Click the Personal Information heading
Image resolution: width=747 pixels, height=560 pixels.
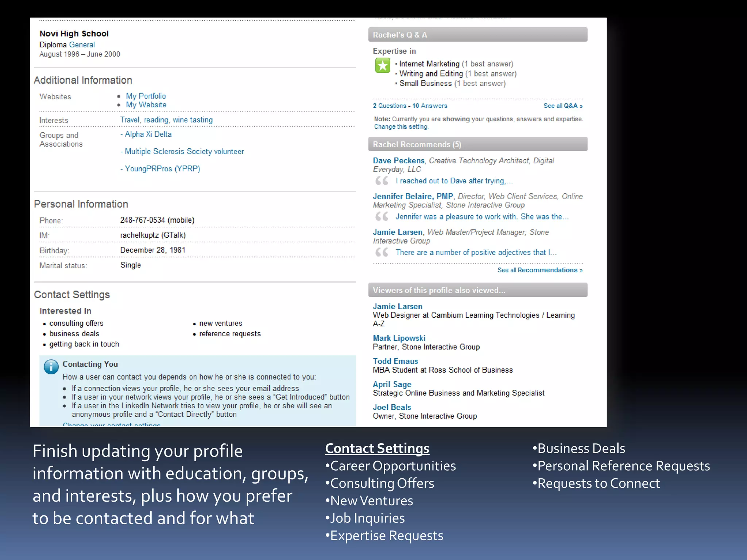pos(81,204)
